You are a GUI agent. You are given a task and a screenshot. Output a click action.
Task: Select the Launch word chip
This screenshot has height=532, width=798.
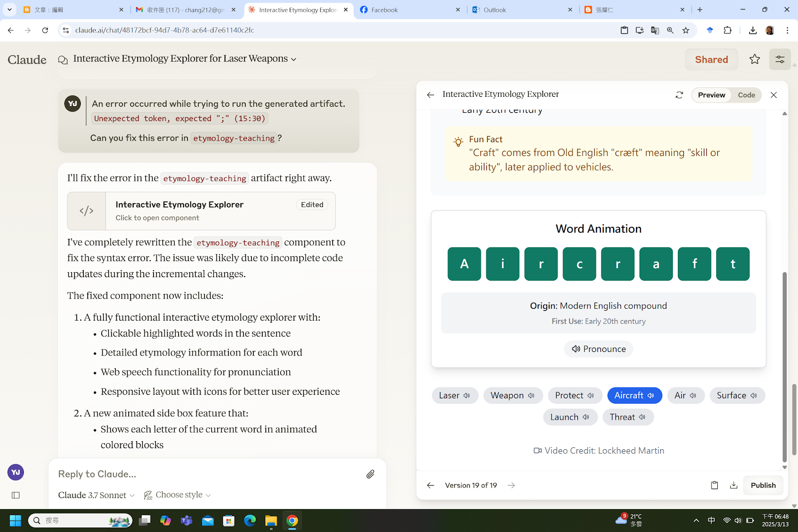click(x=570, y=417)
